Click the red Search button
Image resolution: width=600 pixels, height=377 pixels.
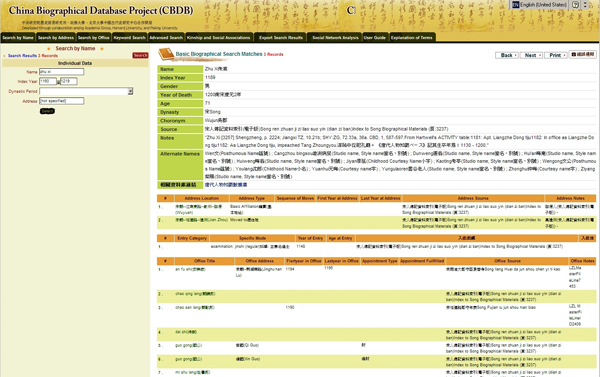click(x=140, y=55)
